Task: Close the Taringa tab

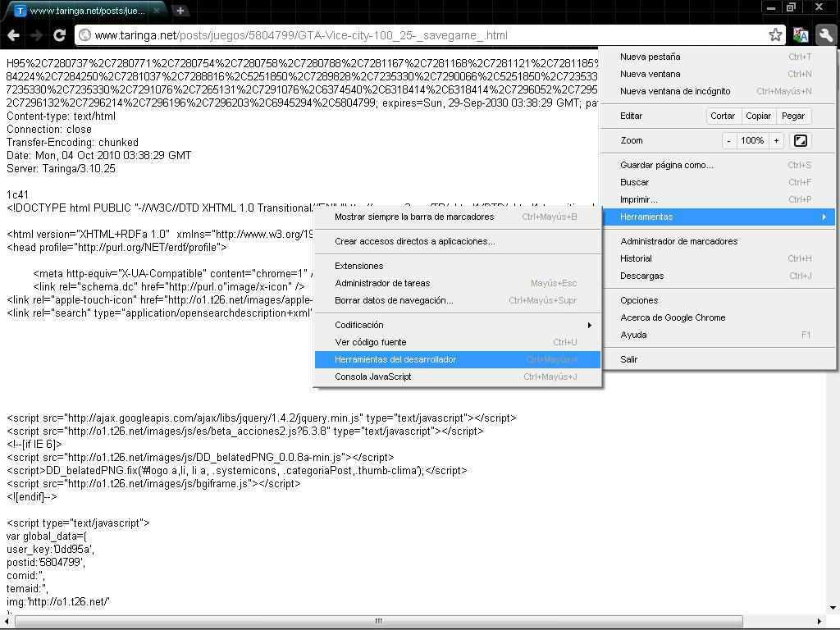Action: pyautogui.click(x=157, y=10)
